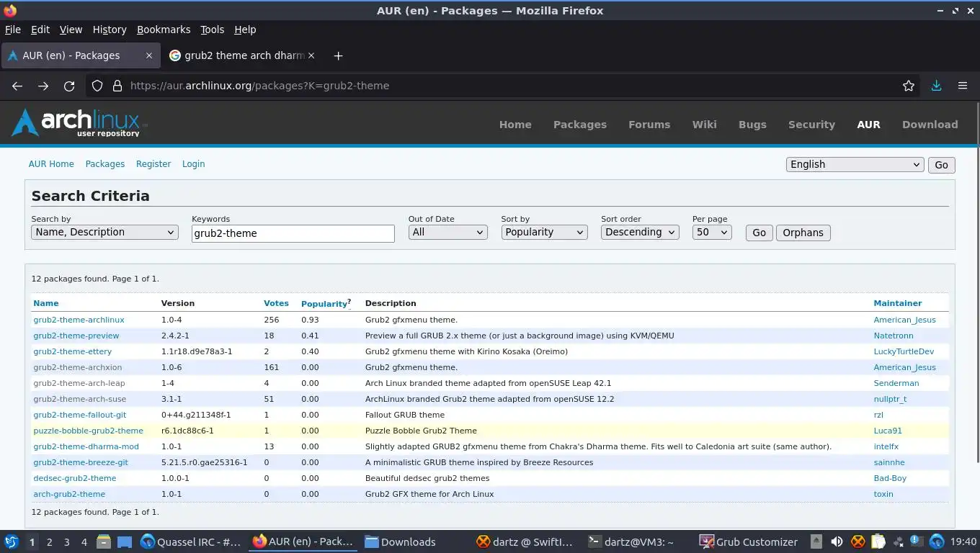Open the Bookmarks menu

pyautogui.click(x=164, y=30)
